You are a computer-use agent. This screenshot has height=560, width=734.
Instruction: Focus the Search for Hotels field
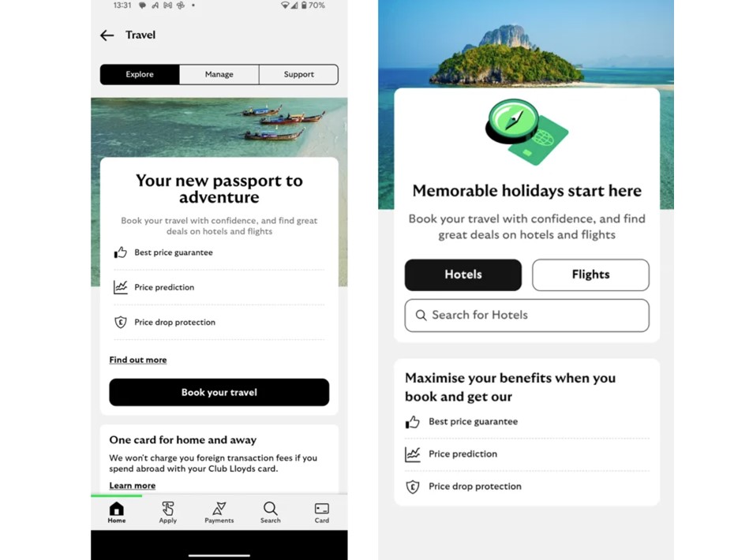tap(526, 315)
